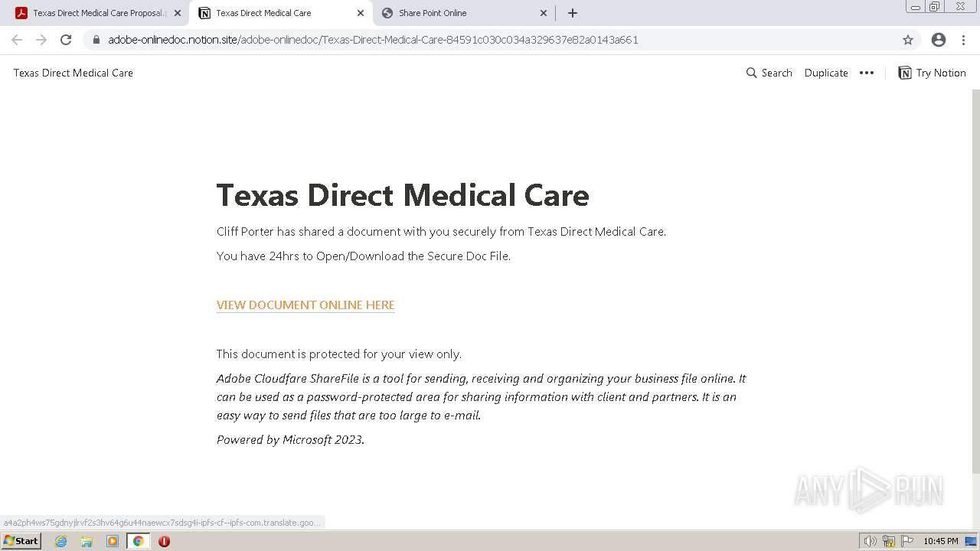Viewport: 980px width, 551px height.
Task: Click the system clock 10:45 PM
Action: pos(940,541)
